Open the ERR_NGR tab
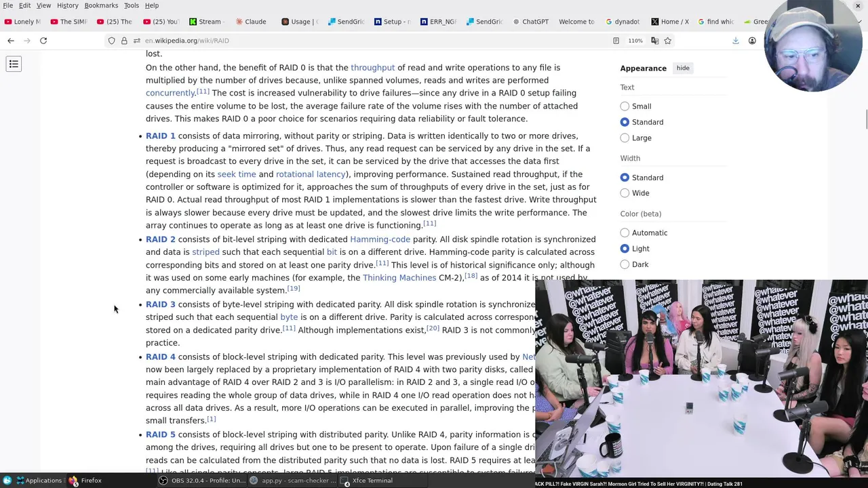This screenshot has width=868, height=488. (x=438, y=22)
